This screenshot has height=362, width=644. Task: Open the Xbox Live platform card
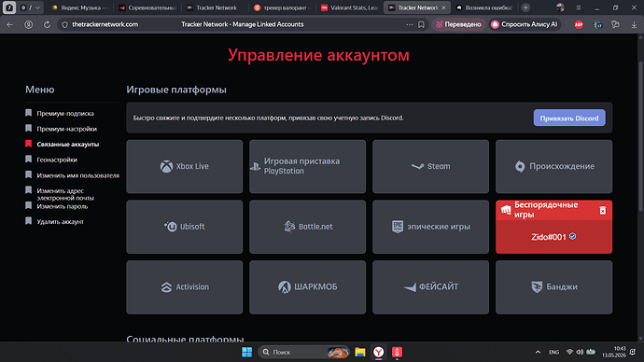(185, 166)
